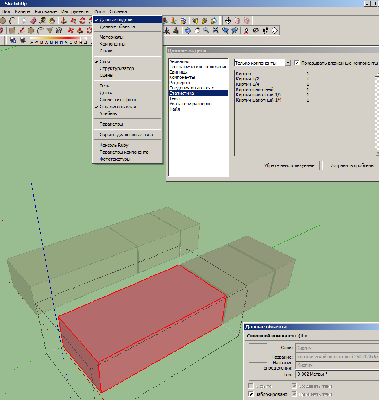The height and width of the screenshot is (400, 379).
Task: Select the Section Plane tool
Action: coord(274,31)
